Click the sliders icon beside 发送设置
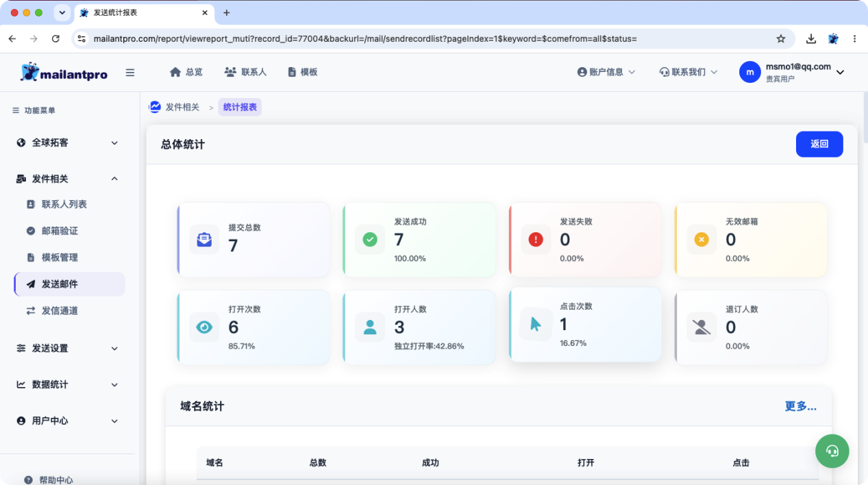 pos(21,348)
